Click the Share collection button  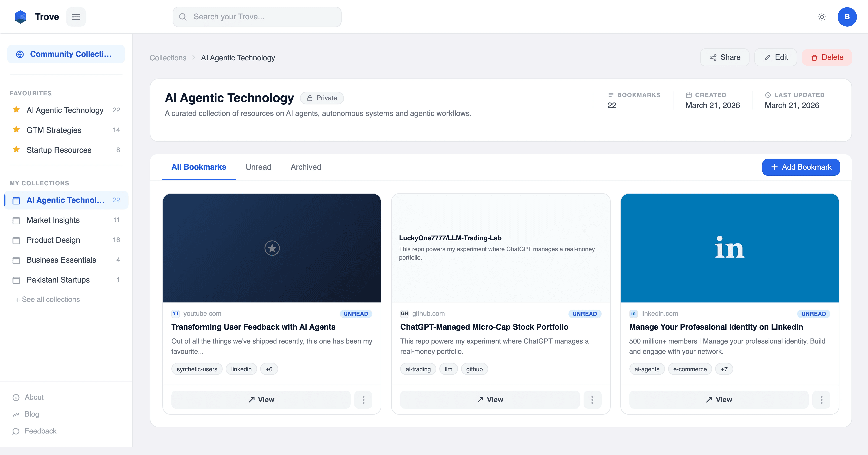point(724,58)
